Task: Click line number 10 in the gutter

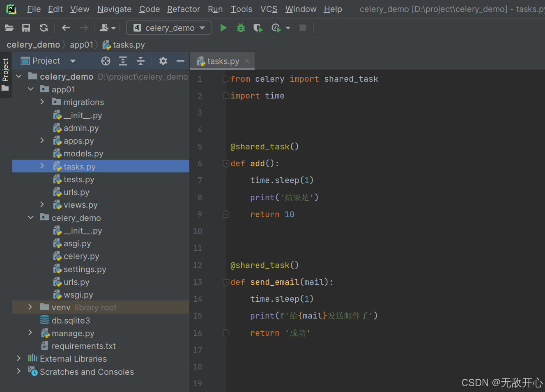Action: [198, 231]
